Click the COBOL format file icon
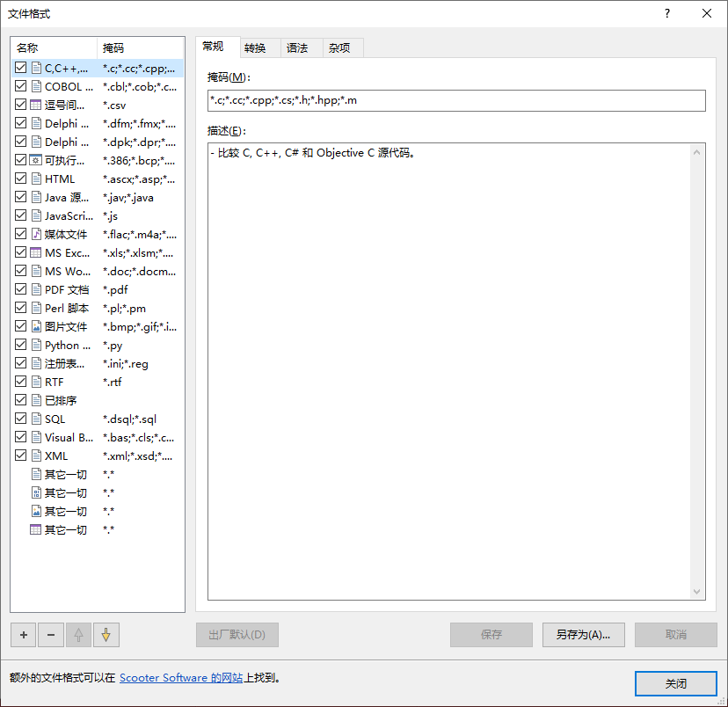The width and height of the screenshot is (728, 707). click(36, 86)
